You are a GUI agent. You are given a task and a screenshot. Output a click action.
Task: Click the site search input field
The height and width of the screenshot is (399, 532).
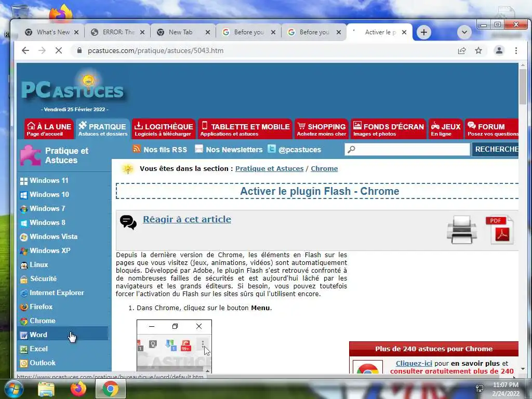coord(407,149)
